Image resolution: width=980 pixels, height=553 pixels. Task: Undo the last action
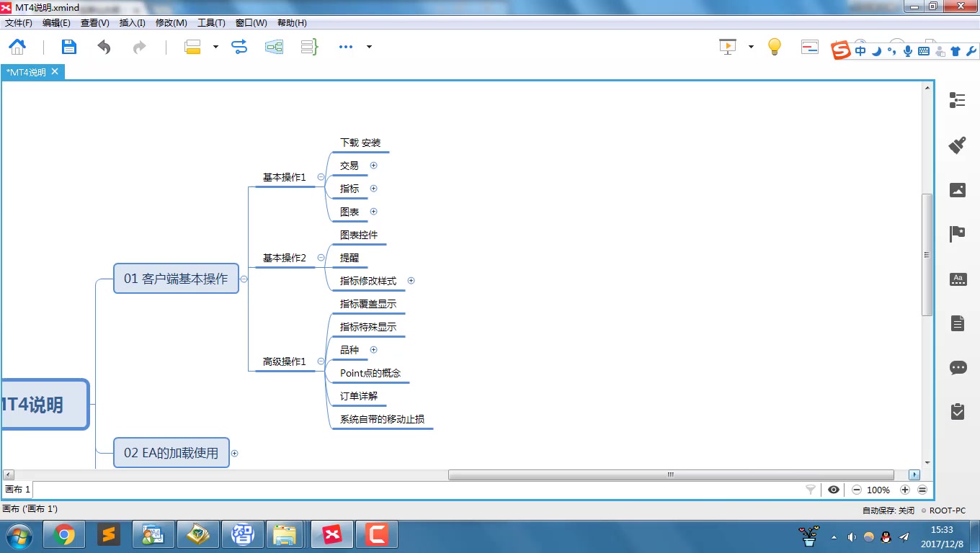(x=104, y=47)
